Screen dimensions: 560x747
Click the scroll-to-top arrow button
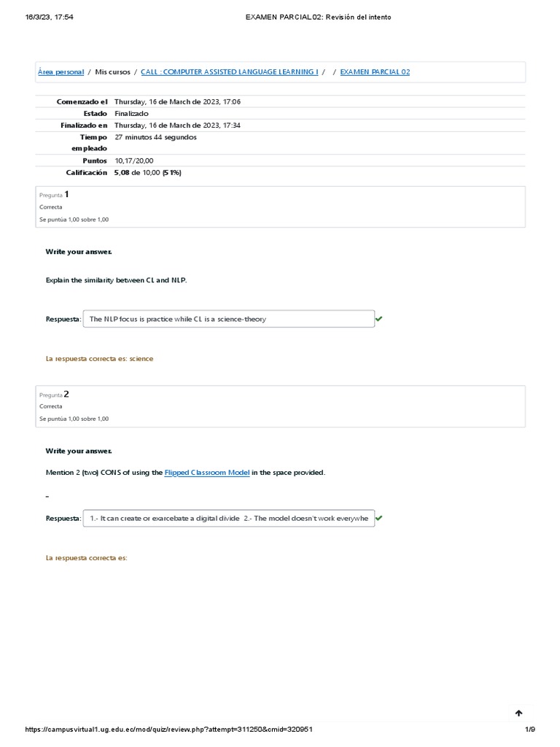coord(518,713)
